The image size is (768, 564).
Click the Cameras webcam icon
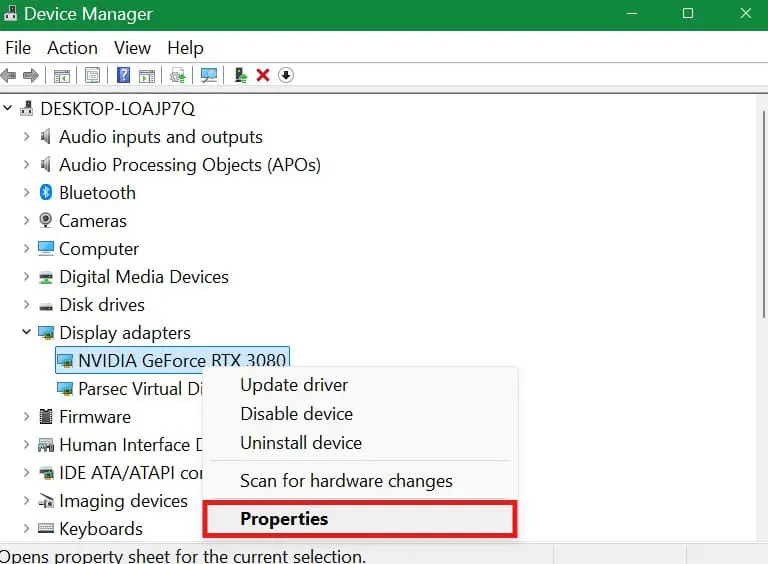pyautogui.click(x=46, y=220)
